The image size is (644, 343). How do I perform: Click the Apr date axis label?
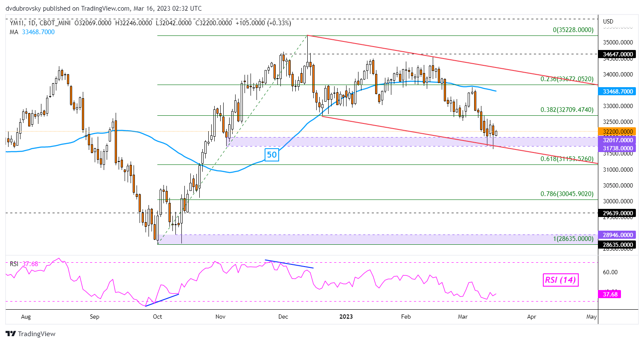(x=532, y=317)
